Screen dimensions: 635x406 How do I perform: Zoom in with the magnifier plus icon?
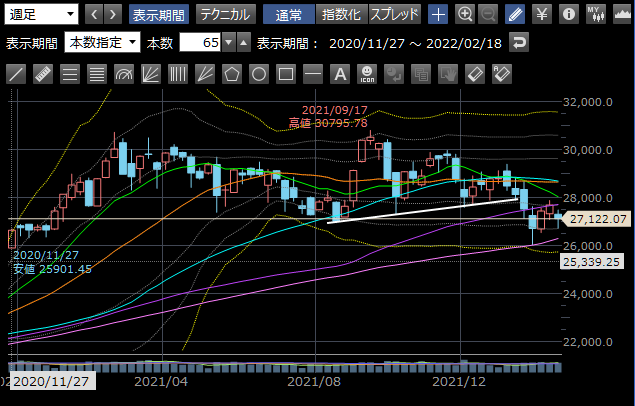(x=465, y=14)
